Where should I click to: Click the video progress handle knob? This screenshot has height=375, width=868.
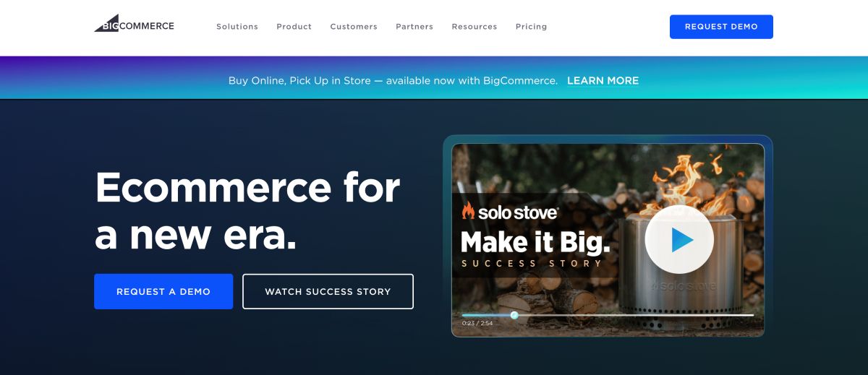[x=514, y=315]
